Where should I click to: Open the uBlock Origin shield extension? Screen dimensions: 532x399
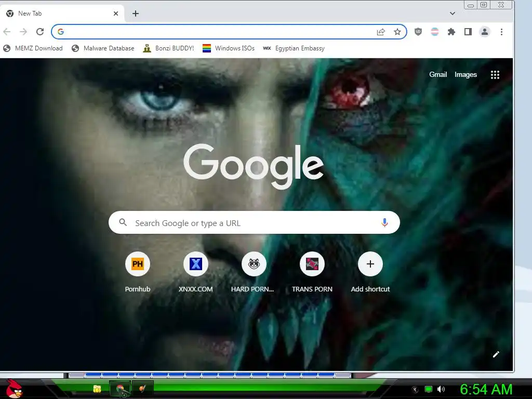point(418,32)
